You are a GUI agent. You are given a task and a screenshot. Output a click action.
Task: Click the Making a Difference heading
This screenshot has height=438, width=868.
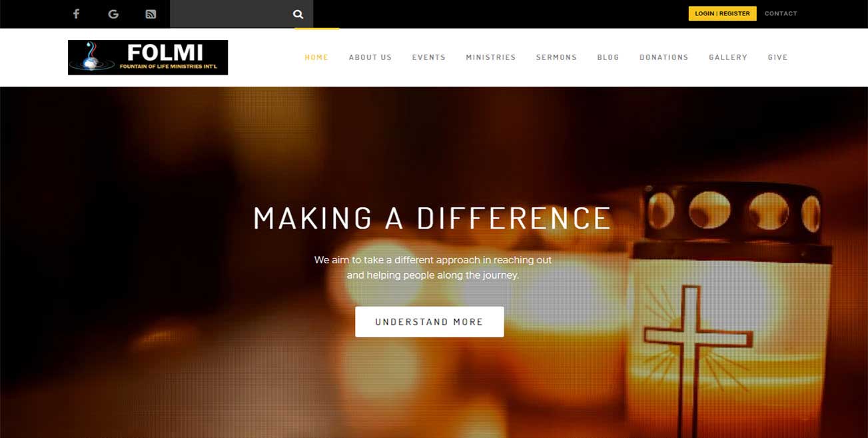click(x=432, y=219)
